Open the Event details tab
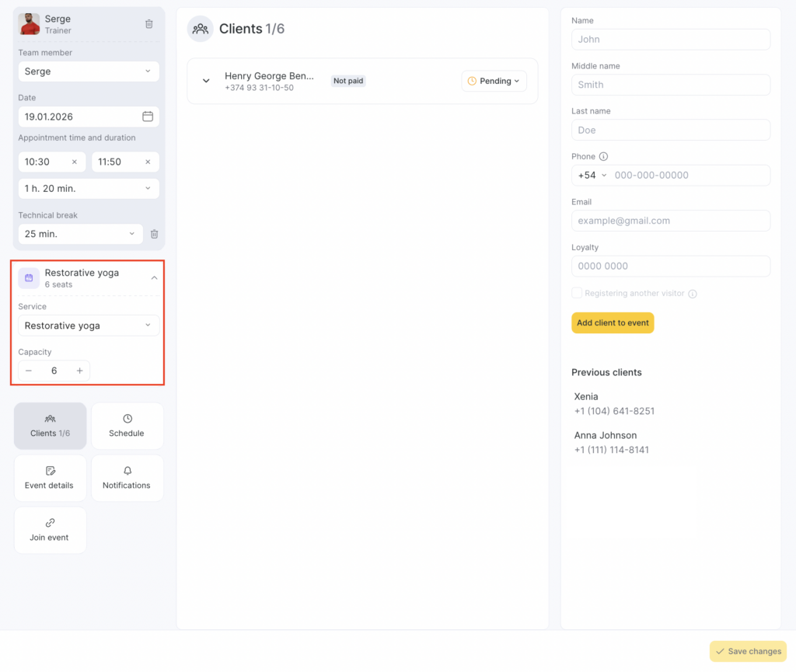796x672 pixels. 50,478
